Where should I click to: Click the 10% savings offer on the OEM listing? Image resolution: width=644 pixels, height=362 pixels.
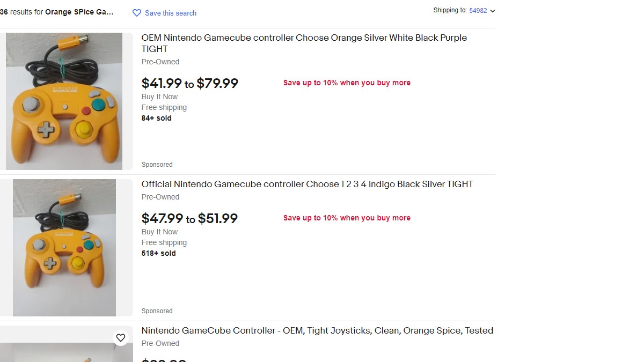click(347, 83)
